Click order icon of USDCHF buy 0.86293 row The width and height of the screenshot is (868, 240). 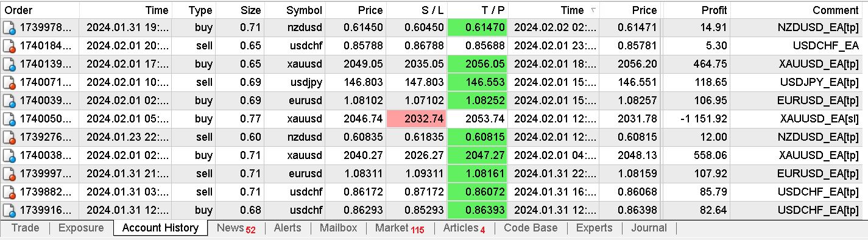coord(9,210)
